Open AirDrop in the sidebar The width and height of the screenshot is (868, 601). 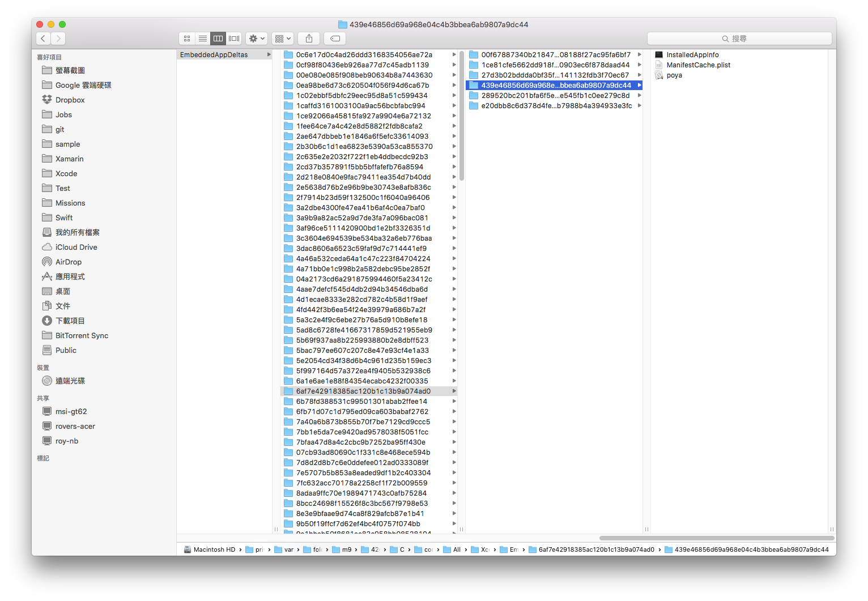[x=68, y=262]
